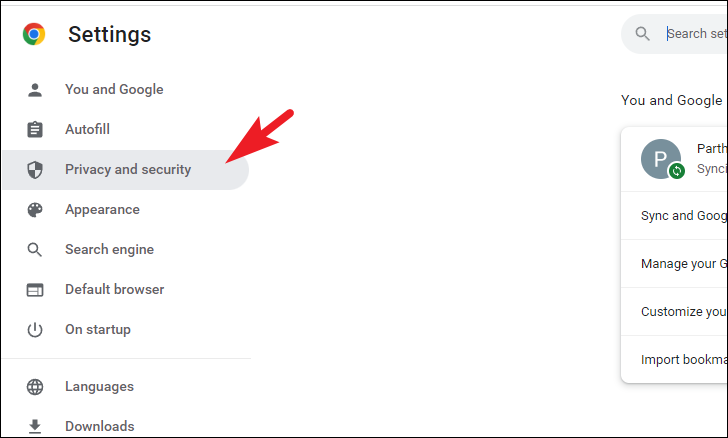The image size is (728, 438).
Task: Click the profile avatar with letter P
Action: [661, 159]
